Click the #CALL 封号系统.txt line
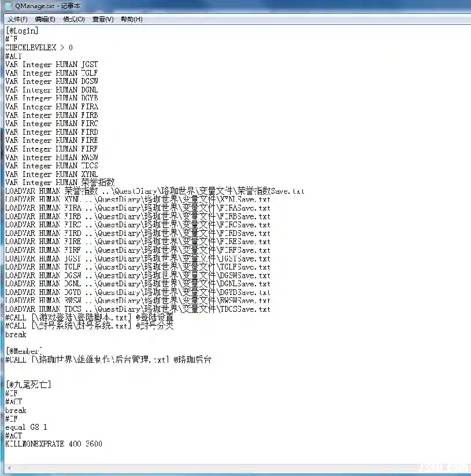Image resolution: width=471 pixels, height=476 pixels. point(90,326)
